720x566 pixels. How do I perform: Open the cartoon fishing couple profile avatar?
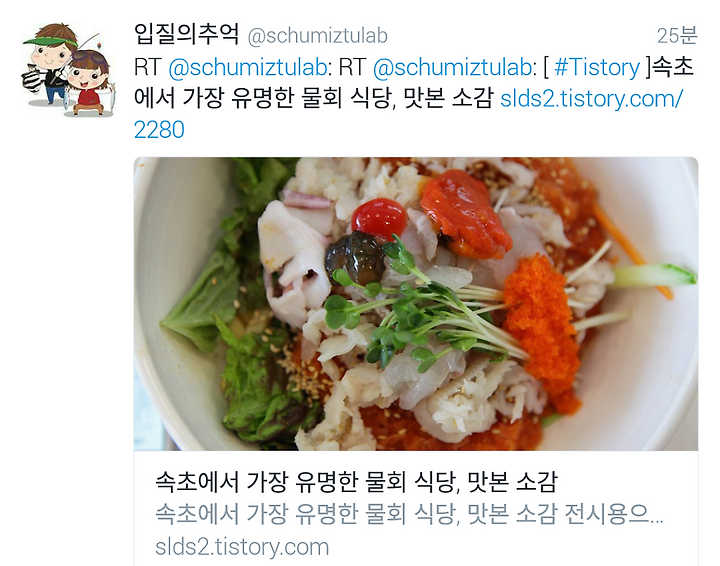tap(68, 69)
